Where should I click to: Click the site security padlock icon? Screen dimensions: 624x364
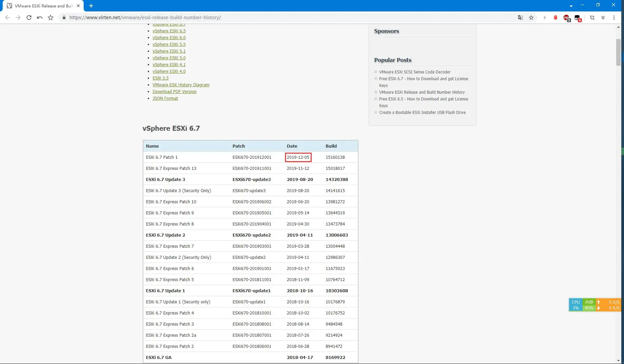pos(64,18)
